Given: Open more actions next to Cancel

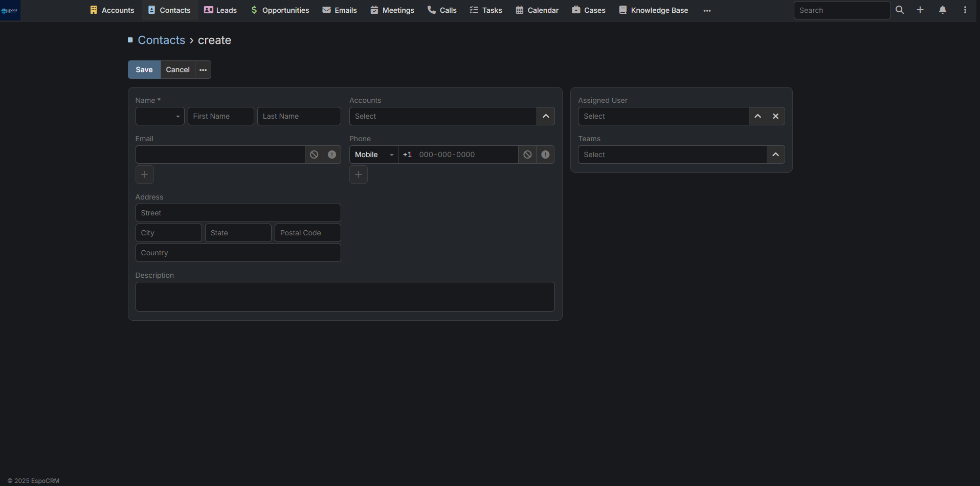Looking at the screenshot, I should [x=203, y=70].
